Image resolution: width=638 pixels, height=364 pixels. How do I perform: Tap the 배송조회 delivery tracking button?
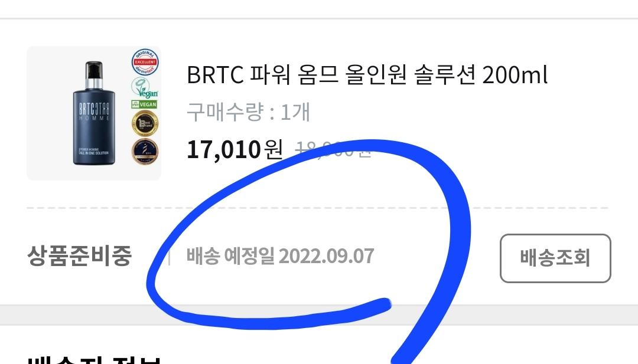555,258
